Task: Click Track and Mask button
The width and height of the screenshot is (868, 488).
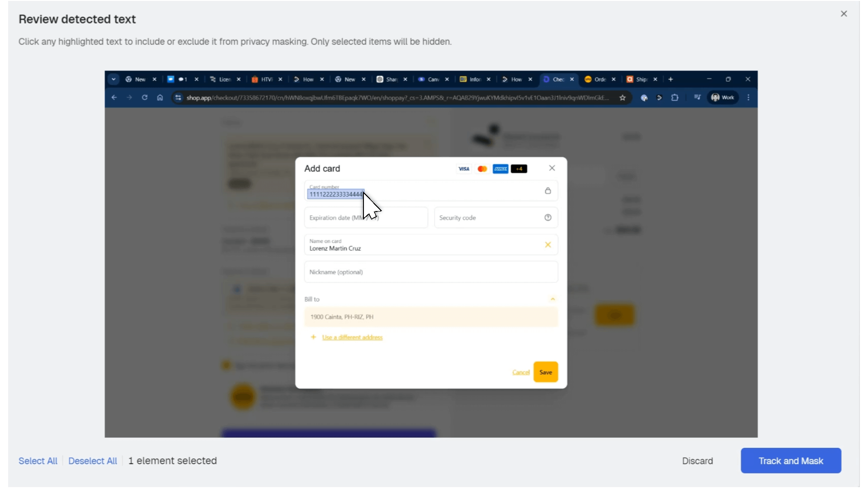Action: [791, 461]
